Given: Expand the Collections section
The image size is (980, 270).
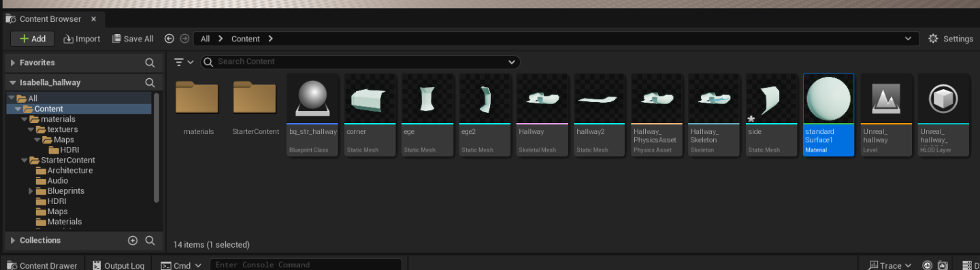Looking at the screenshot, I should [12, 241].
